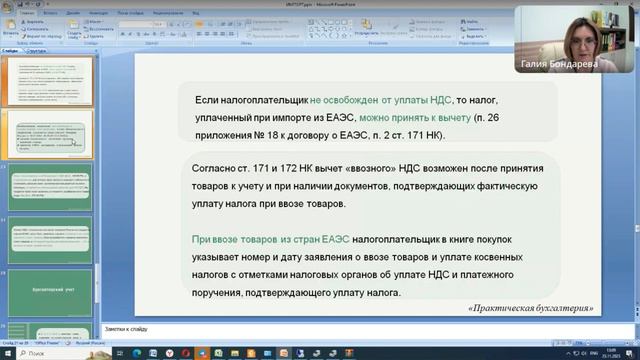The image size is (640, 360).
Task: Open the Анимация ribbon tab
Action: point(98,13)
